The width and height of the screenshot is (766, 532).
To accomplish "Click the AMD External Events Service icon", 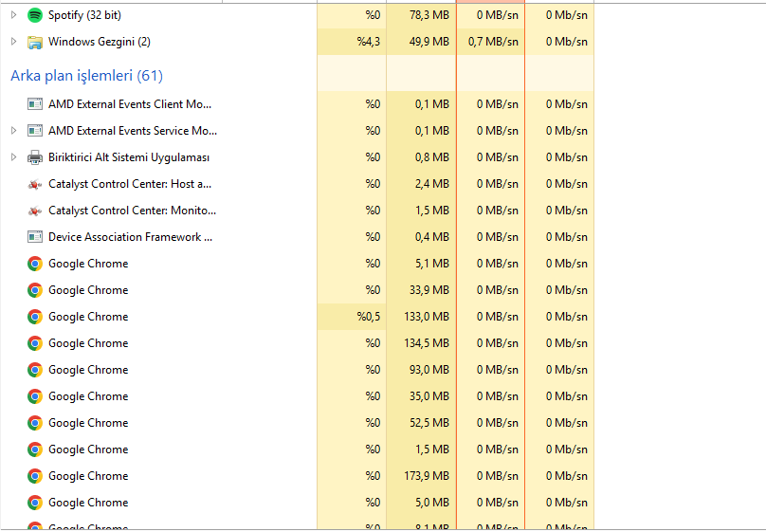I will click(x=35, y=131).
